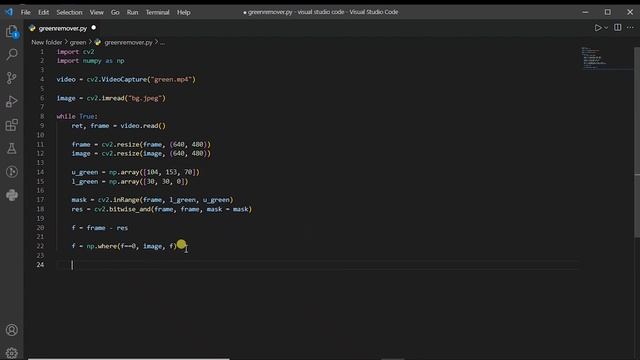The height and width of the screenshot is (360, 640).
Task: Click 'cv2.bitwise_and' on line 18
Action: (x=122, y=209)
